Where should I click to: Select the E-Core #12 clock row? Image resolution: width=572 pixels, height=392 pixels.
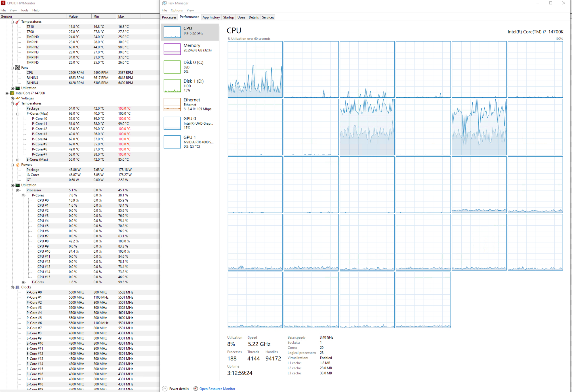(x=80, y=354)
